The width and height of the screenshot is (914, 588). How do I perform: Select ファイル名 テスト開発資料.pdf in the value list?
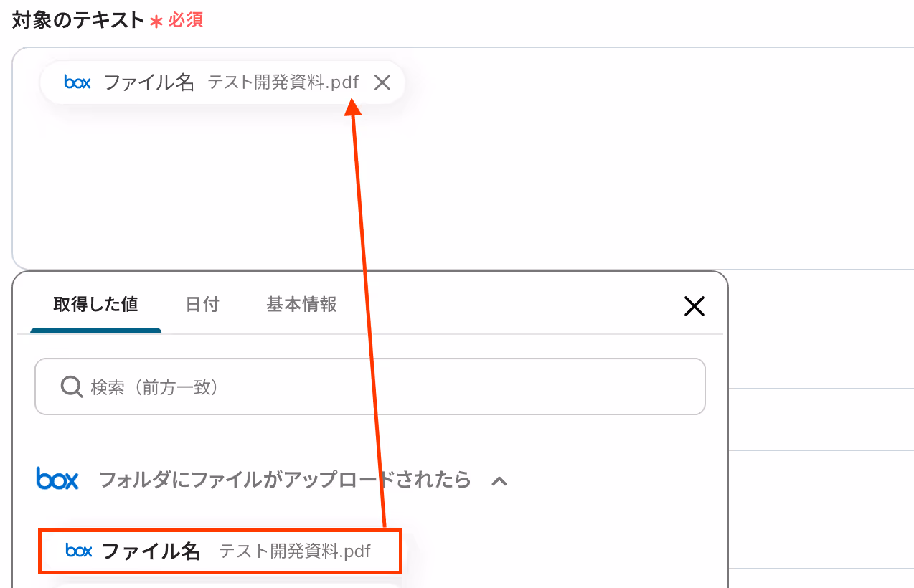[220, 551]
